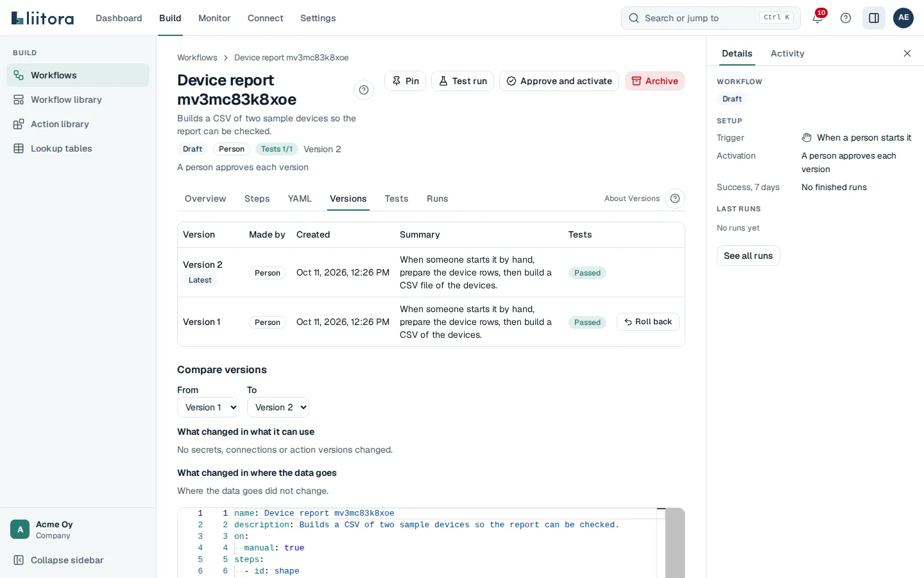The height and width of the screenshot is (578, 924).
Task: Click help icon beside Device report title
Action: coord(364,90)
